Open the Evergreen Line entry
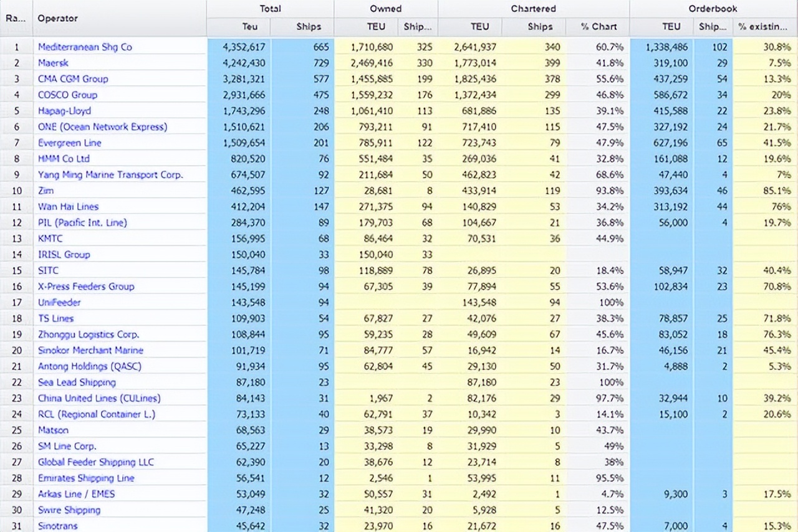This screenshot has height=532, width=798. (x=69, y=143)
